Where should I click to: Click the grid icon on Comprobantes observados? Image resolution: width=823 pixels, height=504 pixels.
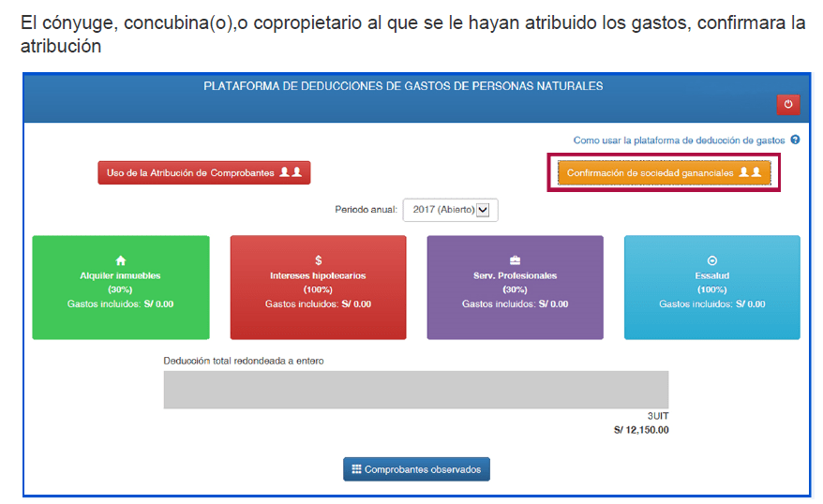click(x=356, y=469)
